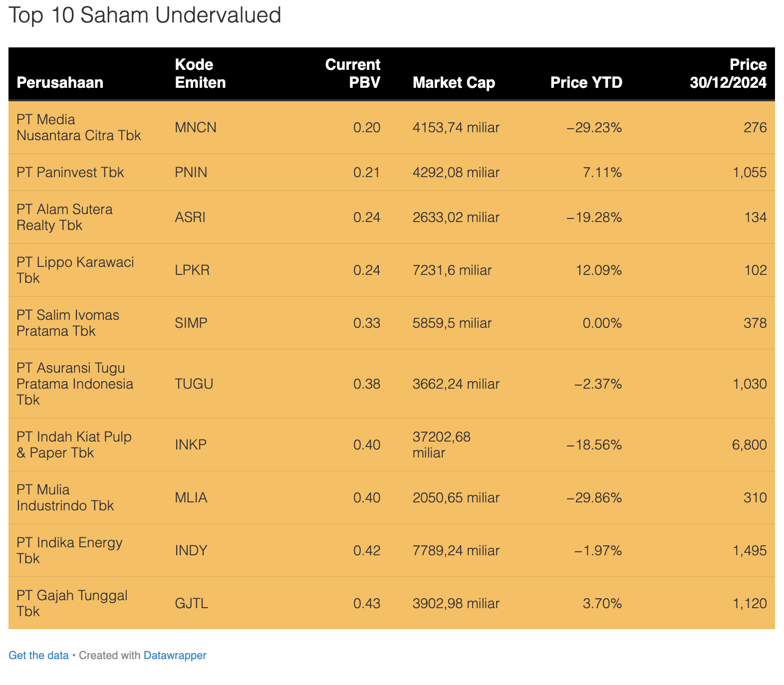
Task: Click the Market Cap column header
Action: (x=454, y=82)
